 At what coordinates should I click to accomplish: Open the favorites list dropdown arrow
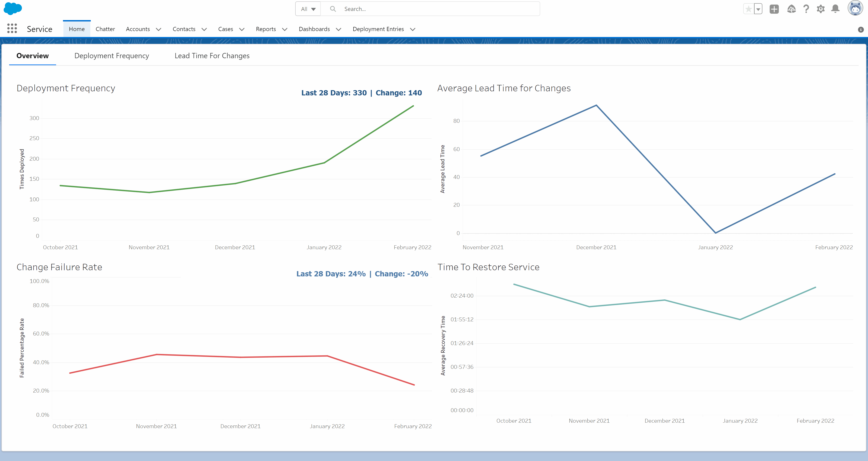point(758,9)
